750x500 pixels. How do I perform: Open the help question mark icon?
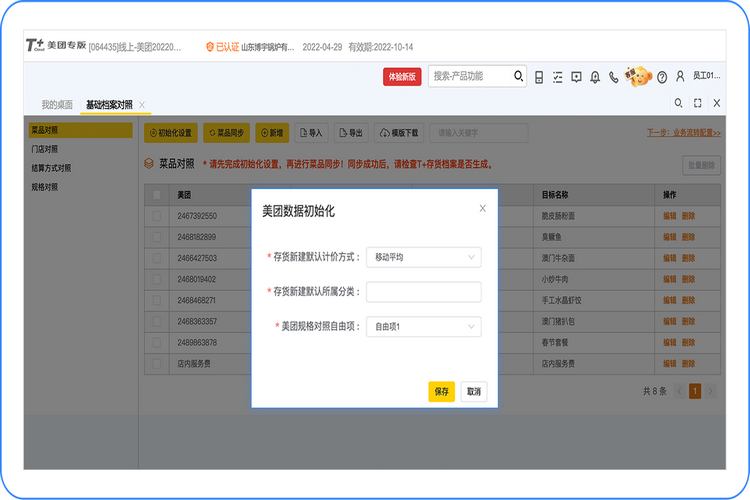pos(662,77)
